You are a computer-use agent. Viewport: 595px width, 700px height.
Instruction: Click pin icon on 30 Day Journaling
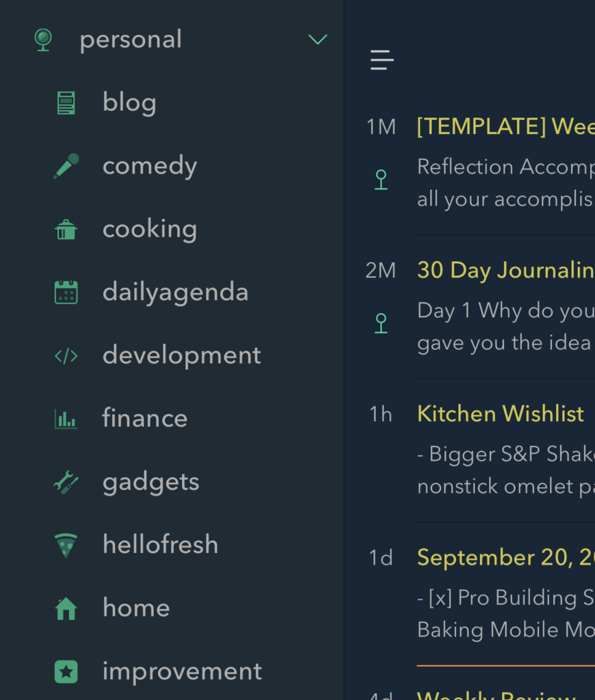click(x=381, y=323)
